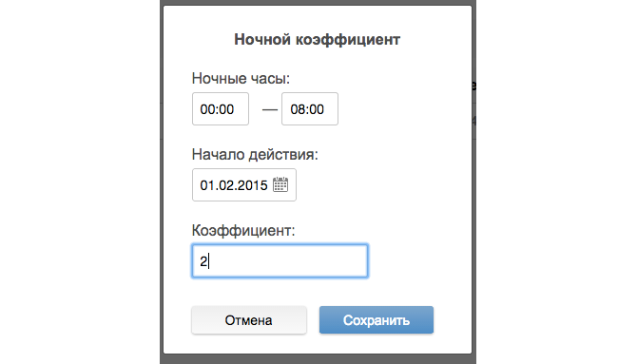Click the Сохранить button
Screen dimensions: 618x364
(x=377, y=320)
